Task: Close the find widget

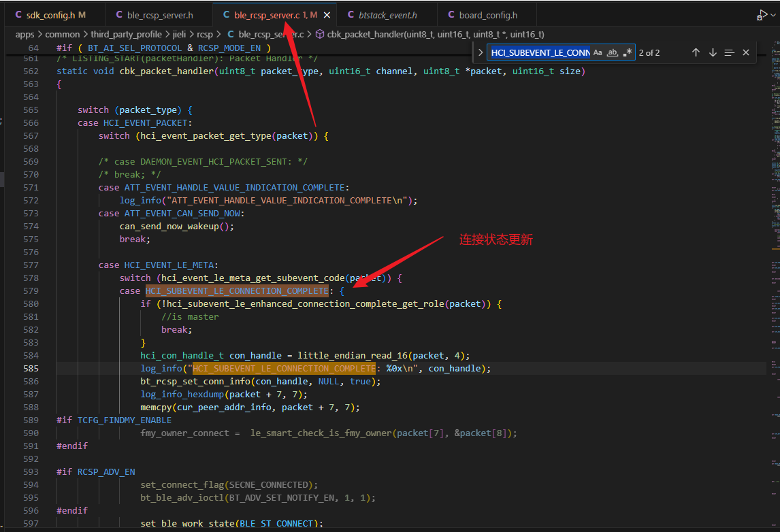Action: [x=746, y=52]
